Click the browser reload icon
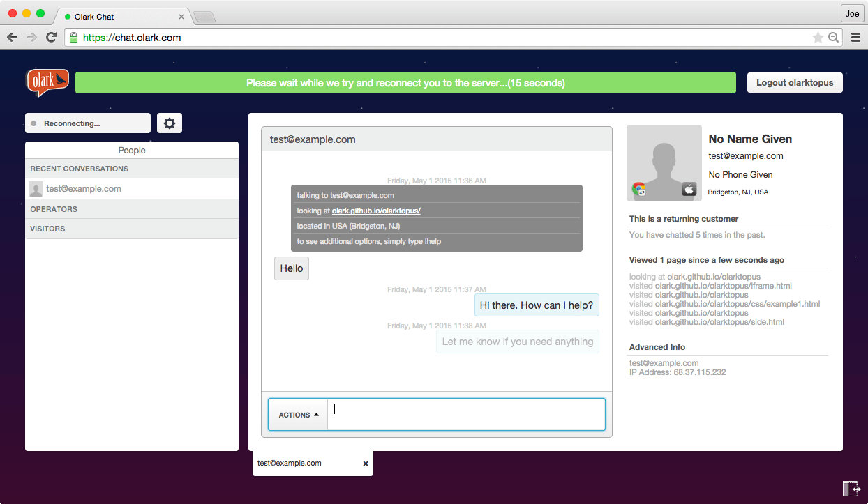This screenshot has width=868, height=504. point(51,38)
